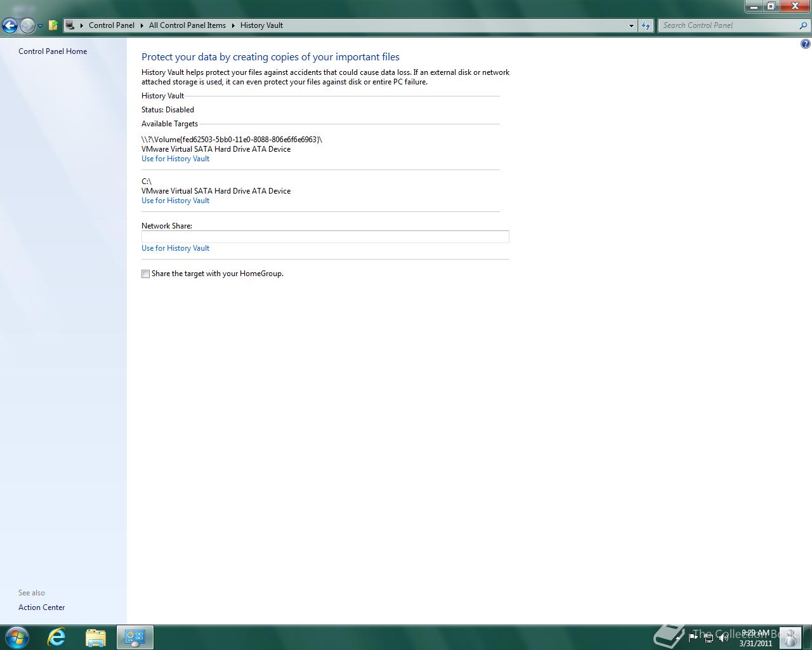The width and height of the screenshot is (812, 650).
Task: Click the user tile picture in the taskbar
Action: coord(790,637)
